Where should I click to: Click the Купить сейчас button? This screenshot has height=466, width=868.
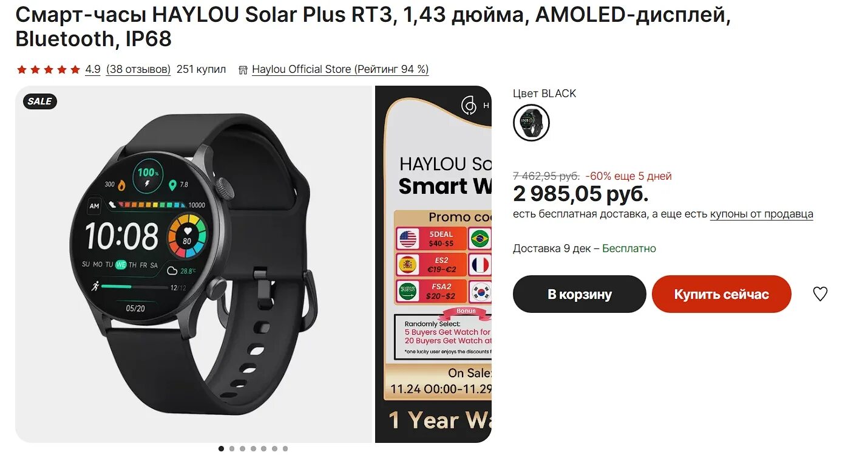722,294
